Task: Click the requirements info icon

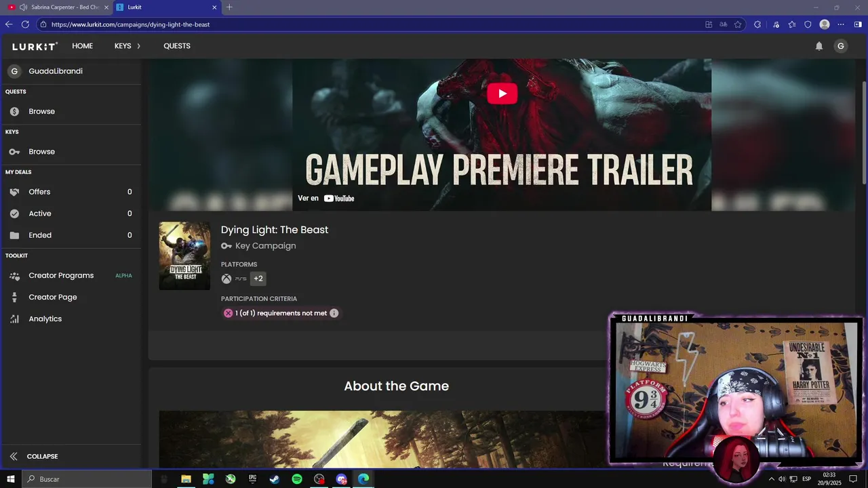Action: coord(334,313)
